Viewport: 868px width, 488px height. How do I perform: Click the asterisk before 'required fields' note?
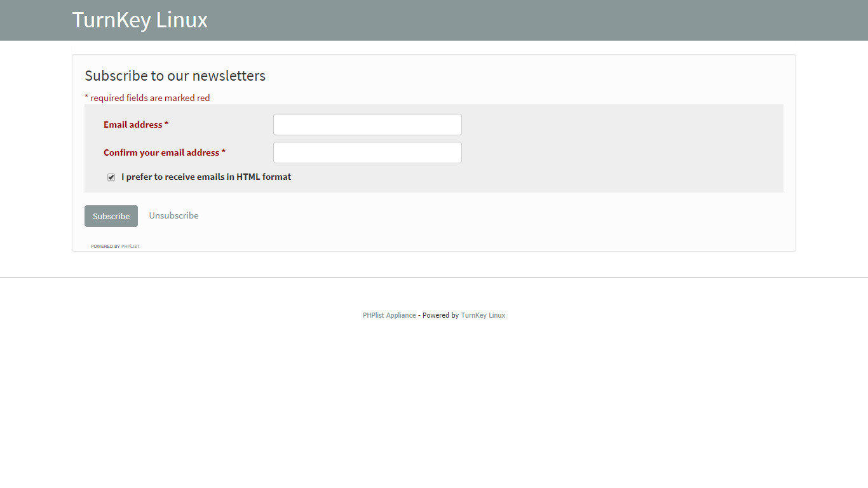[x=86, y=98]
